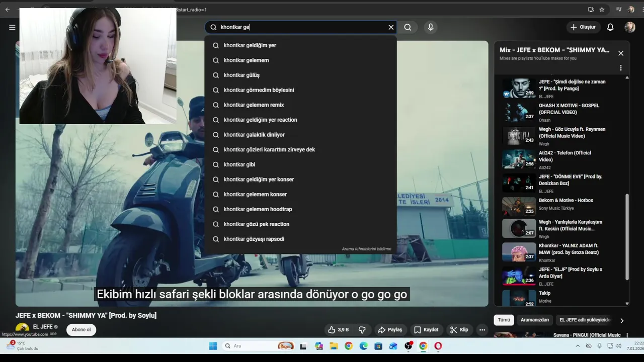Select suggestion 'khontkar geldiğim yer'

tap(300, 45)
